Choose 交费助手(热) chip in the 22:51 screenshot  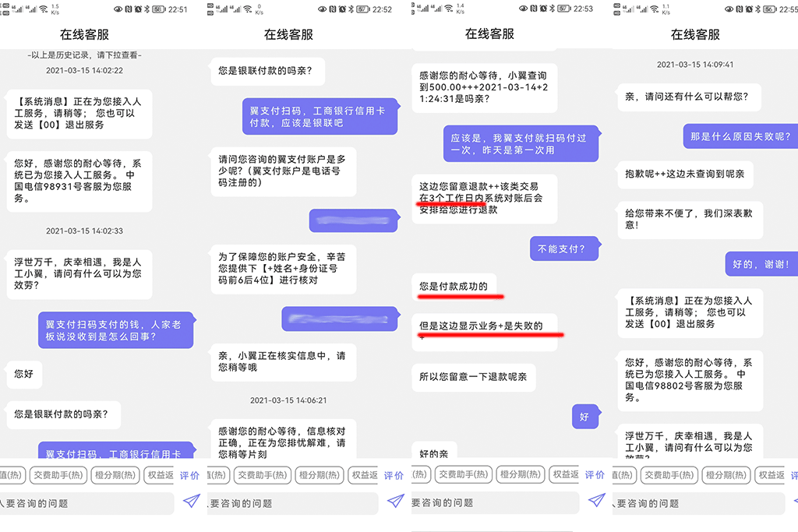[x=58, y=475]
